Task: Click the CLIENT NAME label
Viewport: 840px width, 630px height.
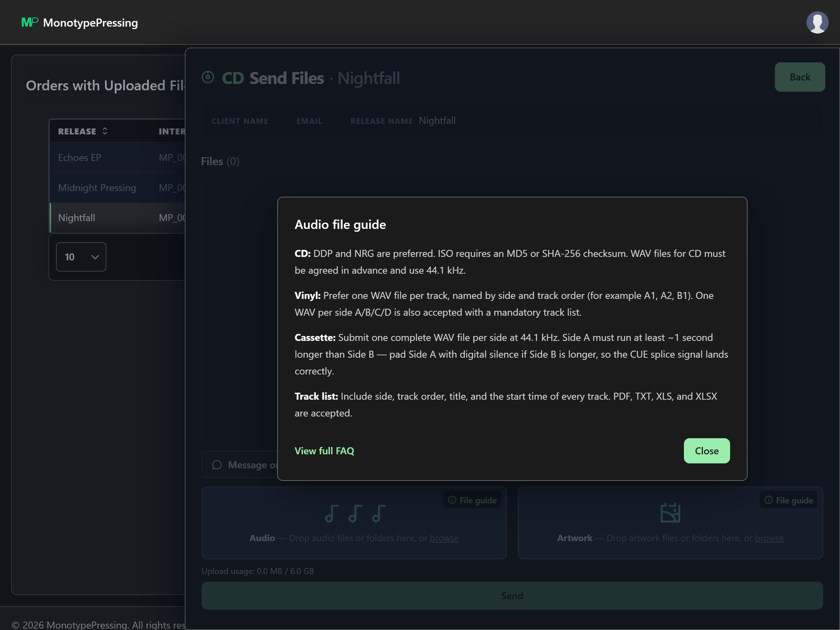Action: pyautogui.click(x=240, y=121)
